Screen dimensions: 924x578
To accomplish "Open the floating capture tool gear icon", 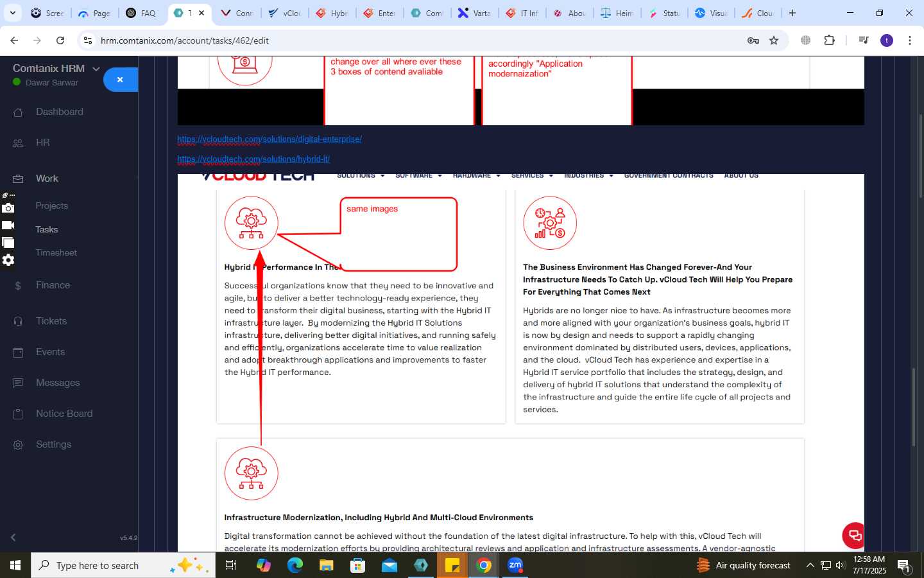I will coord(8,260).
